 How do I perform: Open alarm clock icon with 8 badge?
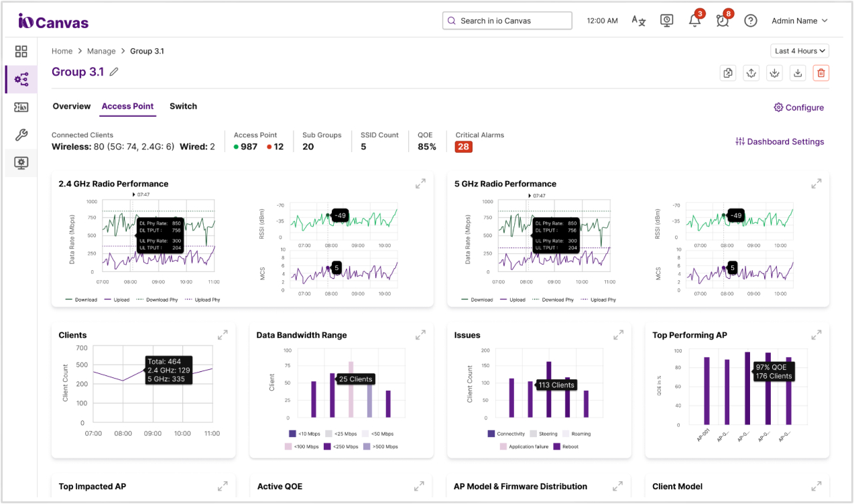point(723,20)
